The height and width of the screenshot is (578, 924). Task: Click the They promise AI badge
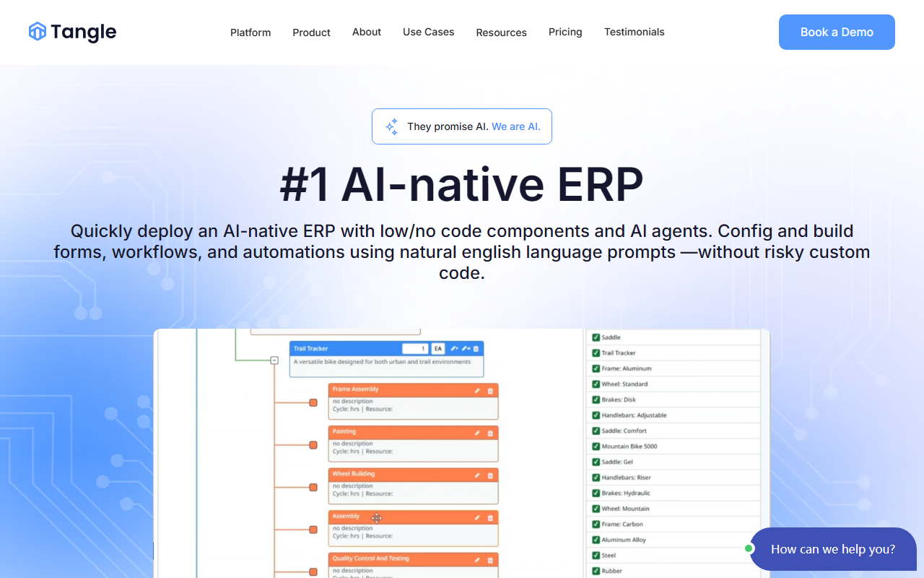(x=462, y=126)
